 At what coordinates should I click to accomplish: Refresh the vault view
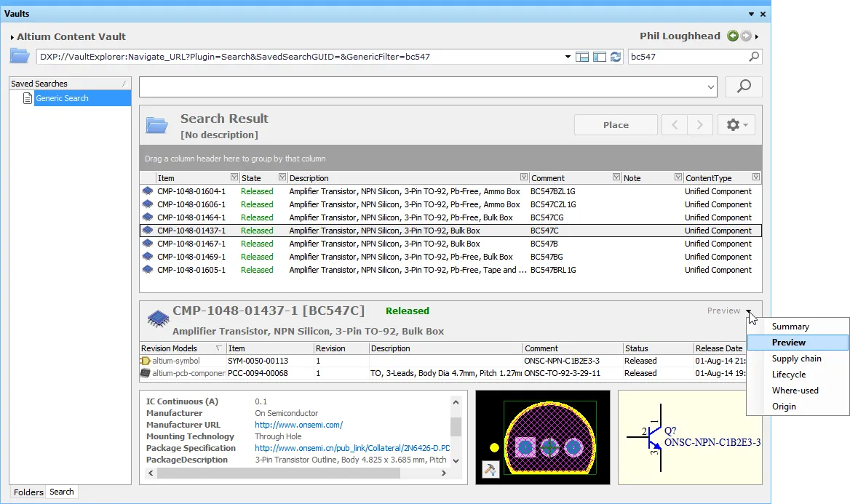[x=616, y=56]
